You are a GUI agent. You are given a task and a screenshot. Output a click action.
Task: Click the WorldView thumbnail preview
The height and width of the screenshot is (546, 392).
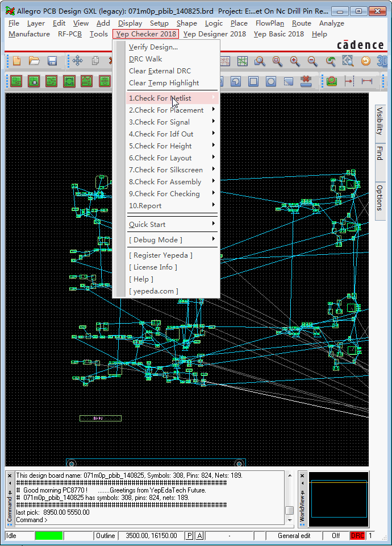tap(339, 499)
